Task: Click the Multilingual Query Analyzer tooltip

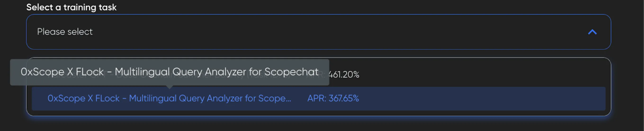Action: pos(169,72)
